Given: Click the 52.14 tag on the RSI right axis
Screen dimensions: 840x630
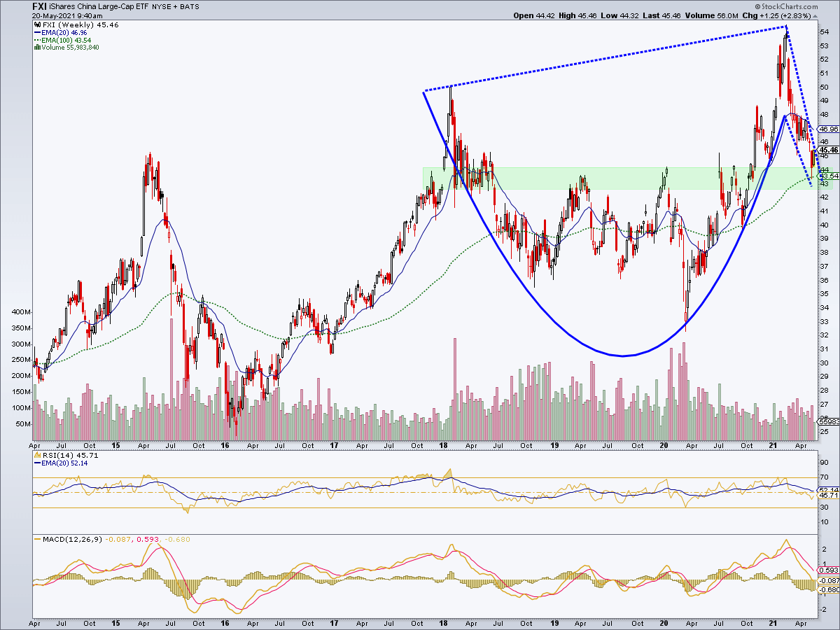Looking at the screenshot, I should 829,489.
